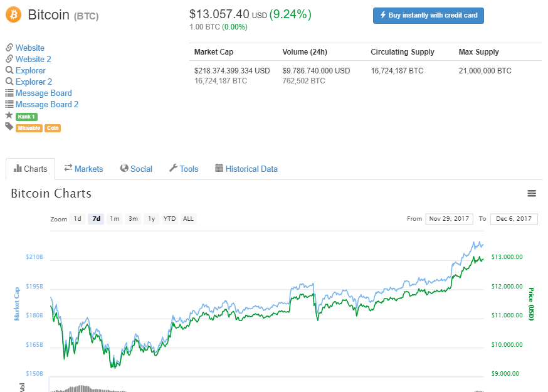Click the tag icon next to Mineable
Viewport: 548px width, 392px height.
pos(9,126)
